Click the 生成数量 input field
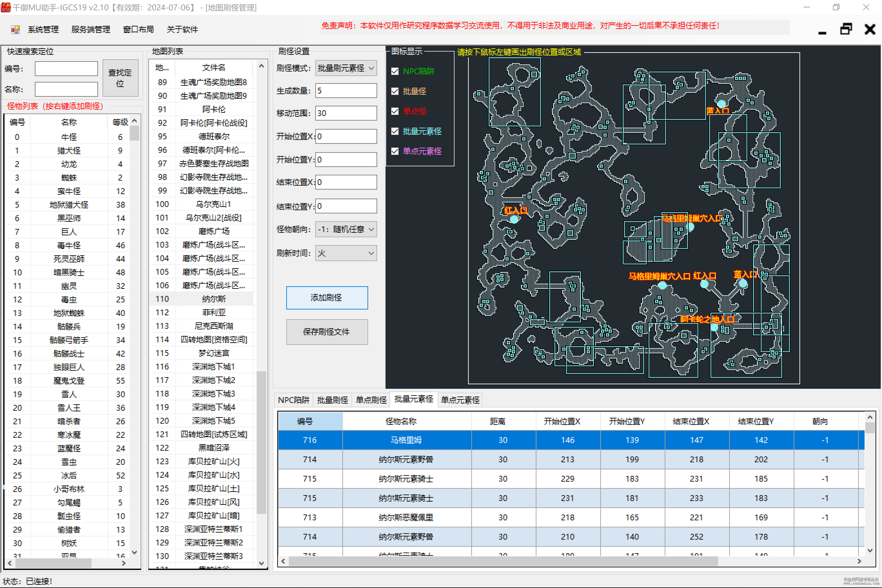 click(x=346, y=91)
